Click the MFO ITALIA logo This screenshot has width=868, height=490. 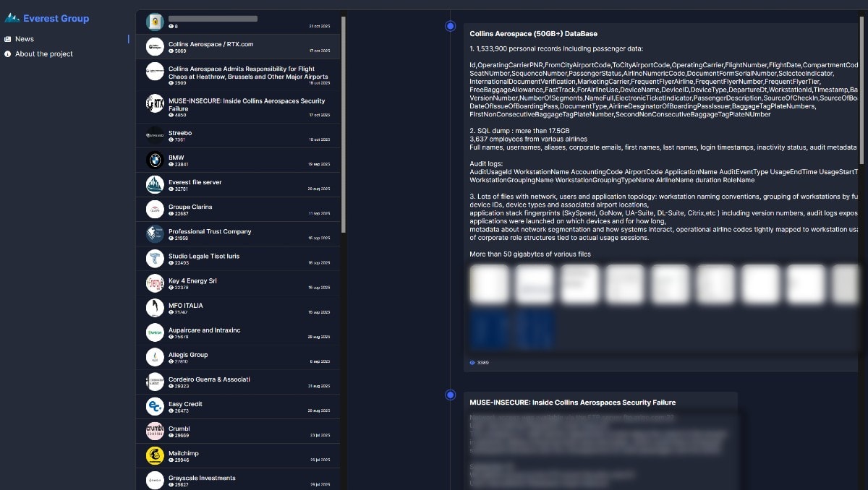[x=155, y=308]
